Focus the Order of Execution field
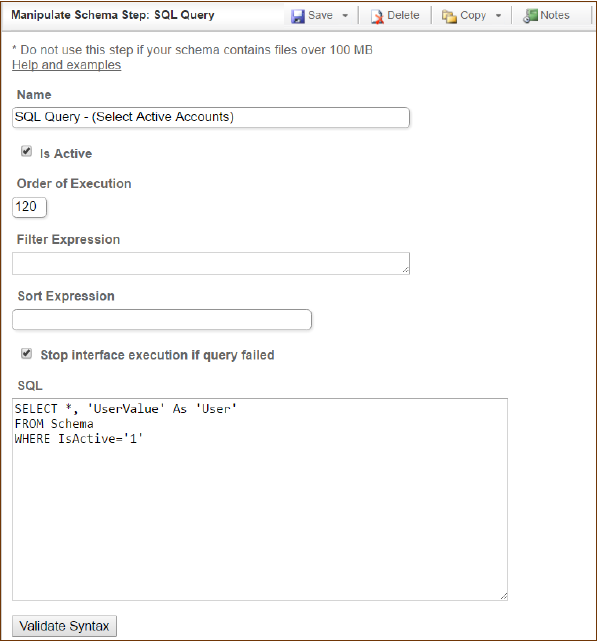The width and height of the screenshot is (598, 641). (x=29, y=207)
